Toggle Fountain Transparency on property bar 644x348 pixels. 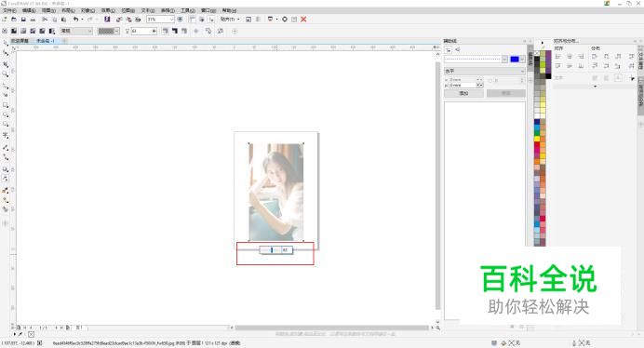pyautogui.click(x=23, y=31)
